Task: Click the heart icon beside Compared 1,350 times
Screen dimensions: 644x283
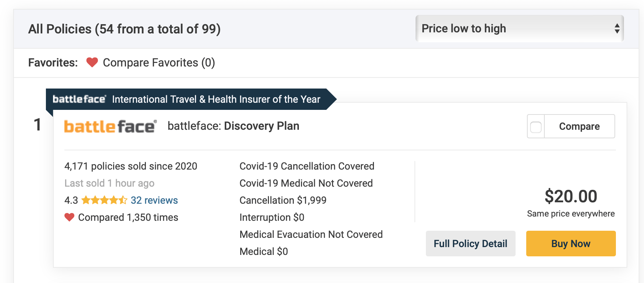Action: click(69, 217)
